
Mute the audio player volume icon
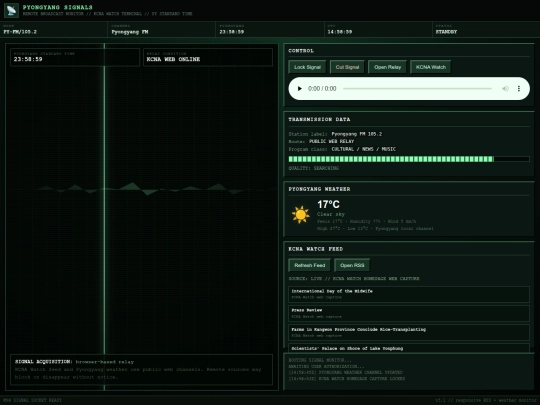coord(505,89)
